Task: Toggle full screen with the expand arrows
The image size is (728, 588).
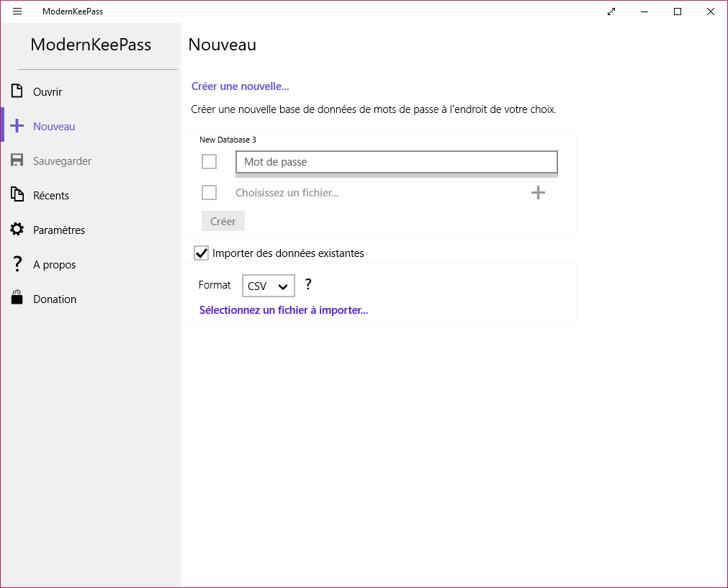Action: click(x=611, y=12)
